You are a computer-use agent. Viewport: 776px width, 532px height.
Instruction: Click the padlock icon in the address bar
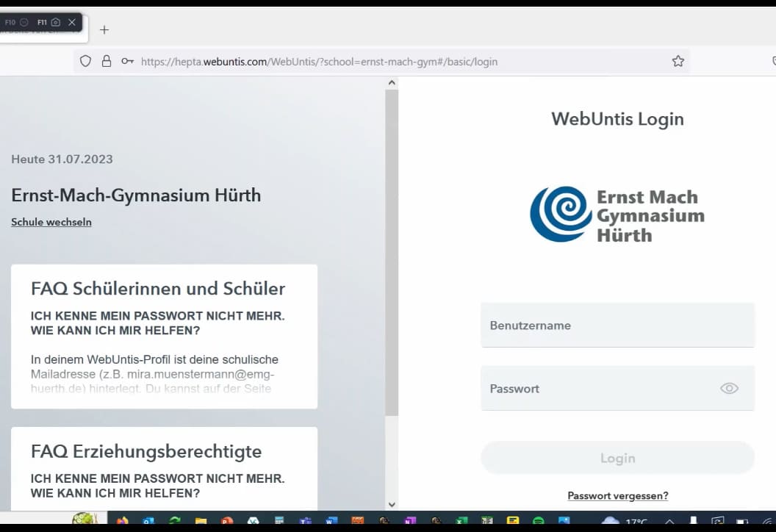coord(106,61)
